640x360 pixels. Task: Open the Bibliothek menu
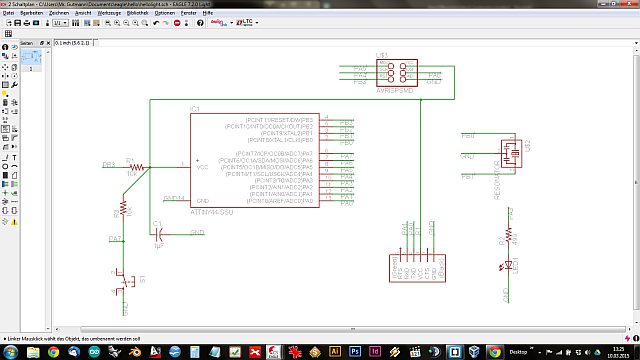[138, 13]
